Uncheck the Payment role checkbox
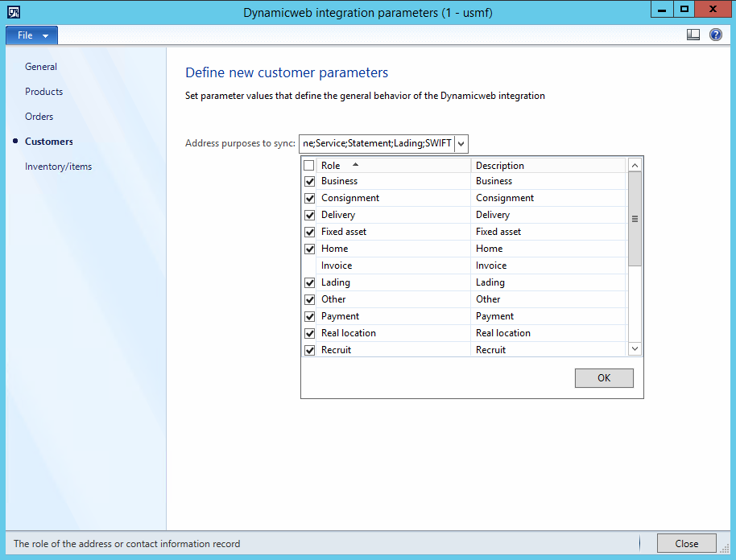The width and height of the screenshot is (736, 560). [x=309, y=317]
